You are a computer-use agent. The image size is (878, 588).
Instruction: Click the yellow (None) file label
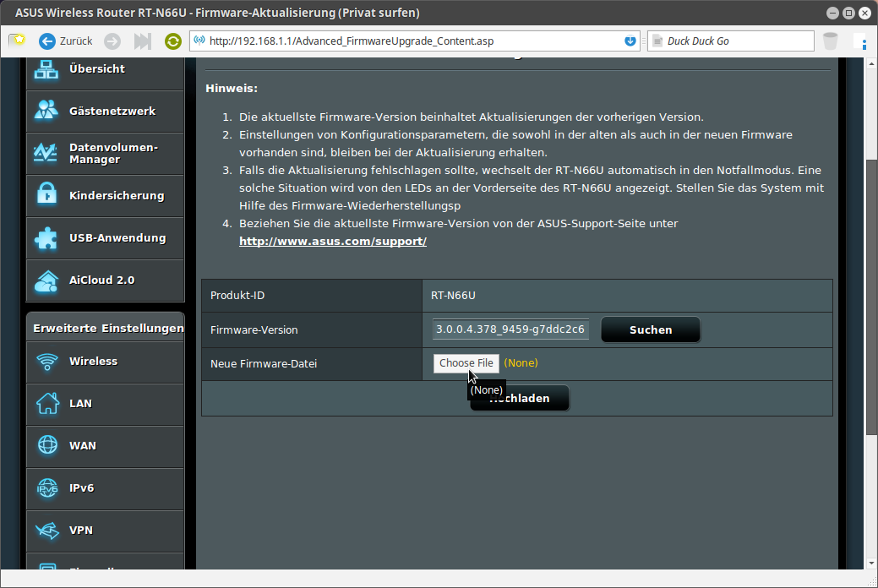pyautogui.click(x=521, y=363)
